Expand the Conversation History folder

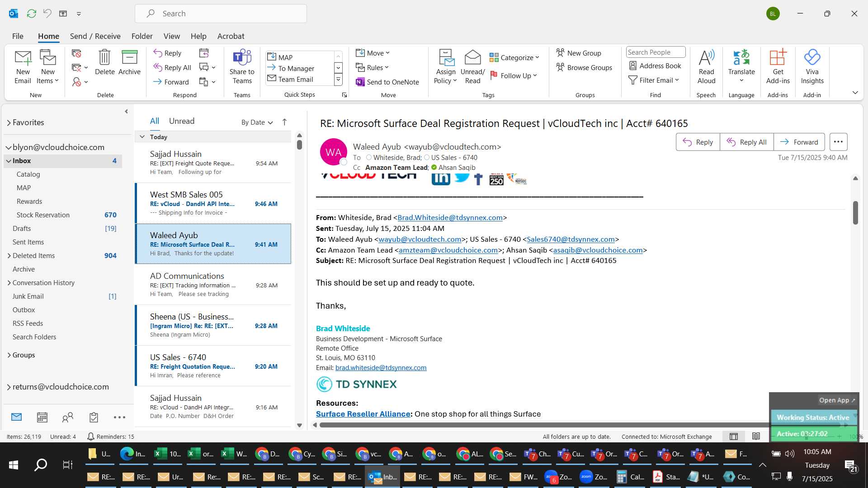click(9, 283)
